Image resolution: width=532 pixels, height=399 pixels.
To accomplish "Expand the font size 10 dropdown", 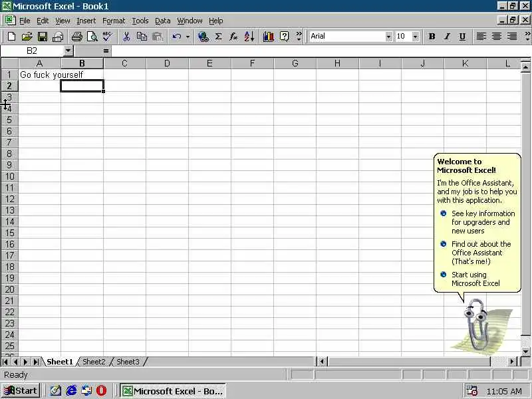I will 415,37.
